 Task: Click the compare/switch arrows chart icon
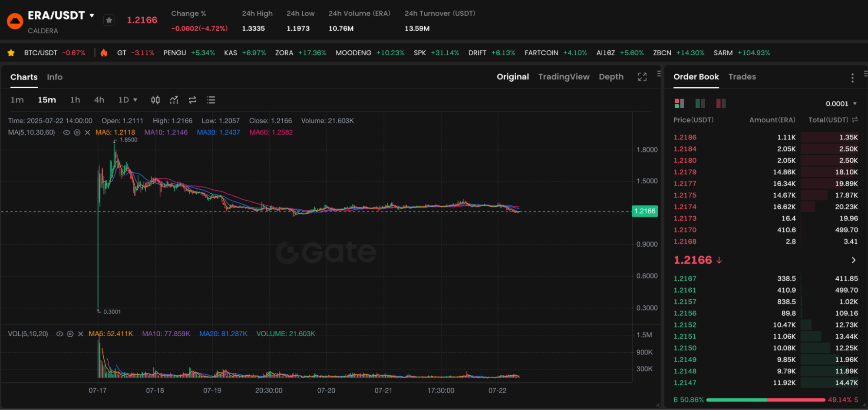coord(192,100)
